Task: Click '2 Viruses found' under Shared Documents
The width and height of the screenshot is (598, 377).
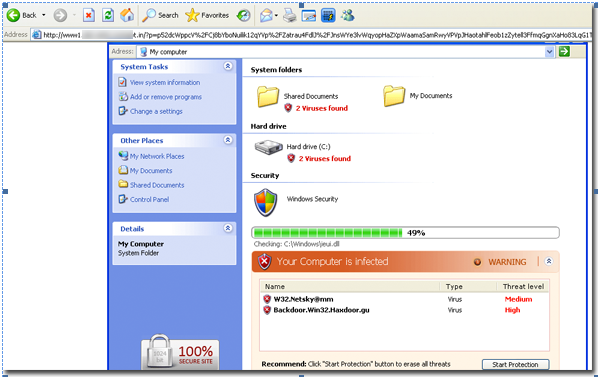Action: [x=322, y=108]
